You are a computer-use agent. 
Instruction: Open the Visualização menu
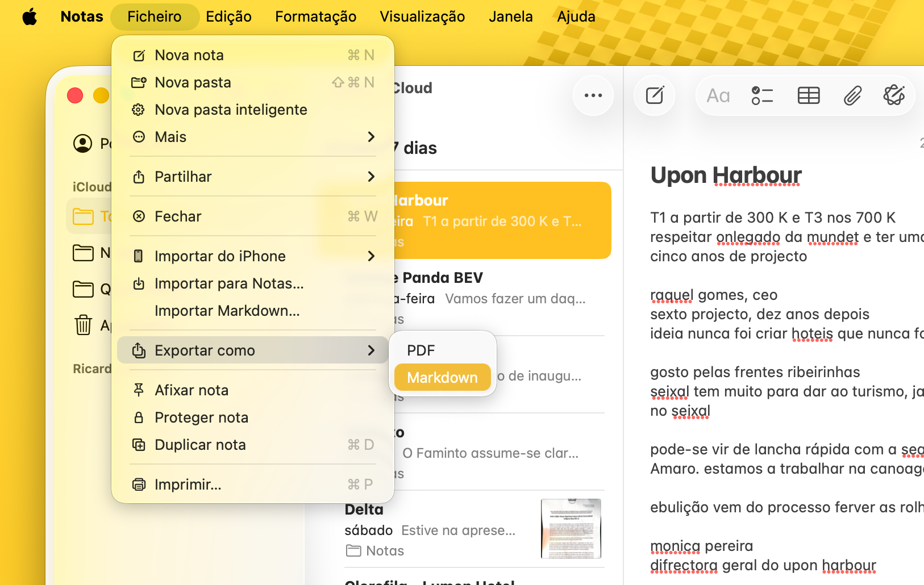click(x=422, y=16)
